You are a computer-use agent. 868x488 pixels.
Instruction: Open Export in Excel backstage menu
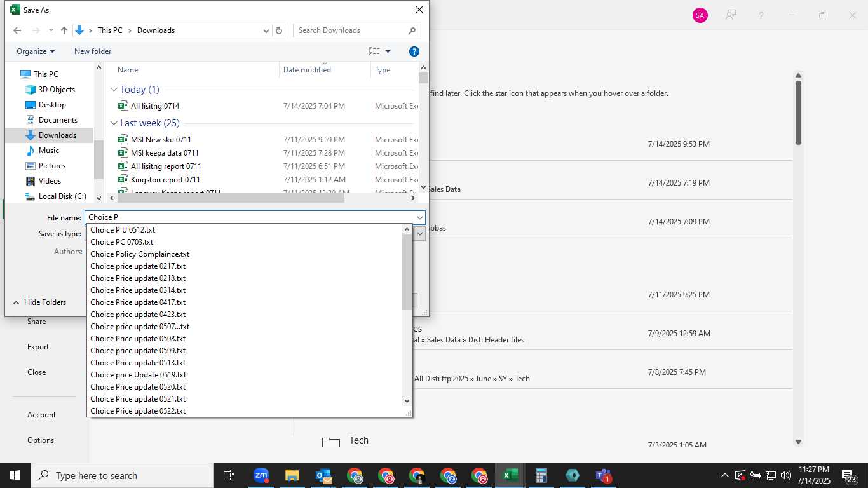[38, 347]
